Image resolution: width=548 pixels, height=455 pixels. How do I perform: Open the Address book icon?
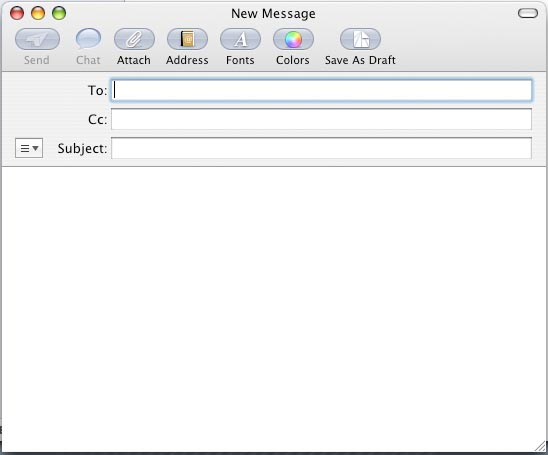pos(187,39)
